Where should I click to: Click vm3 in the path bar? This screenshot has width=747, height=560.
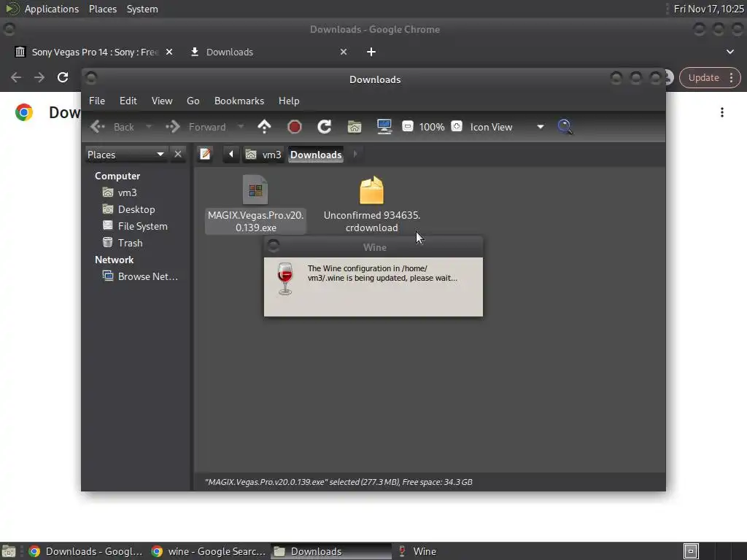coord(263,155)
